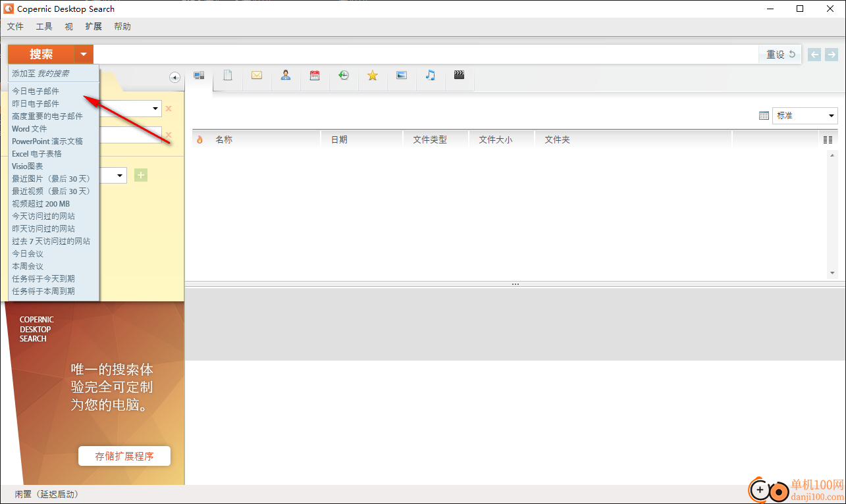Click the results scrollbar down arrow
The image size is (846, 504).
point(832,273)
